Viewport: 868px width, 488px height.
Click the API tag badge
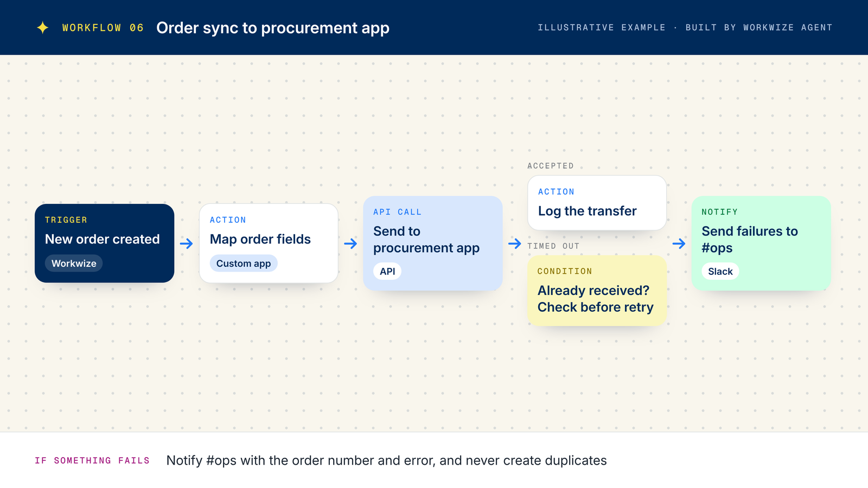click(x=387, y=271)
